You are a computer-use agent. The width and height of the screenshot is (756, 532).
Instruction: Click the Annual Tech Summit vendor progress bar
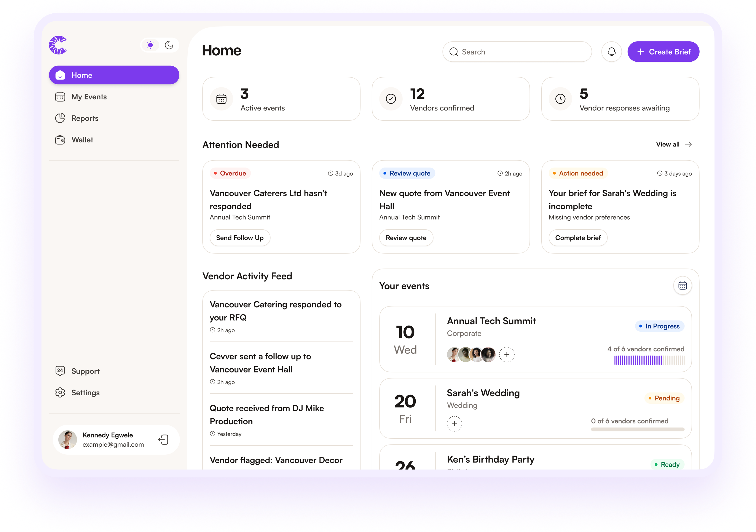pyautogui.click(x=649, y=360)
